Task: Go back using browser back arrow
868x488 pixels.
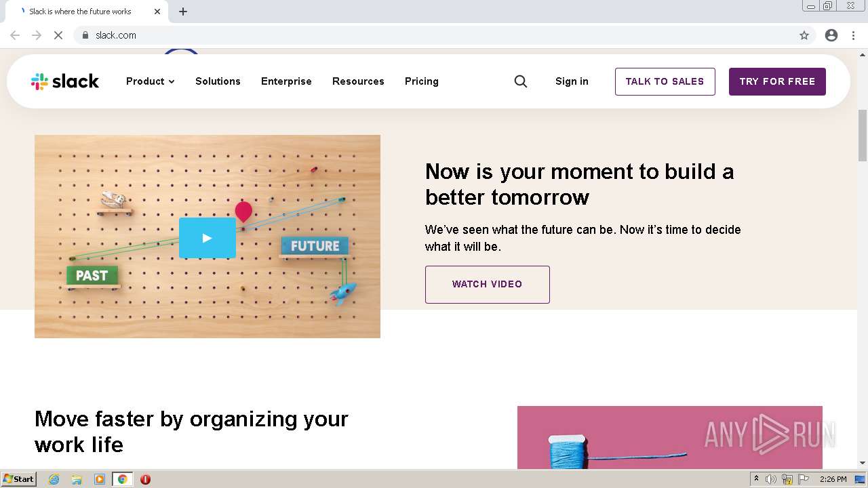Action: pyautogui.click(x=15, y=35)
